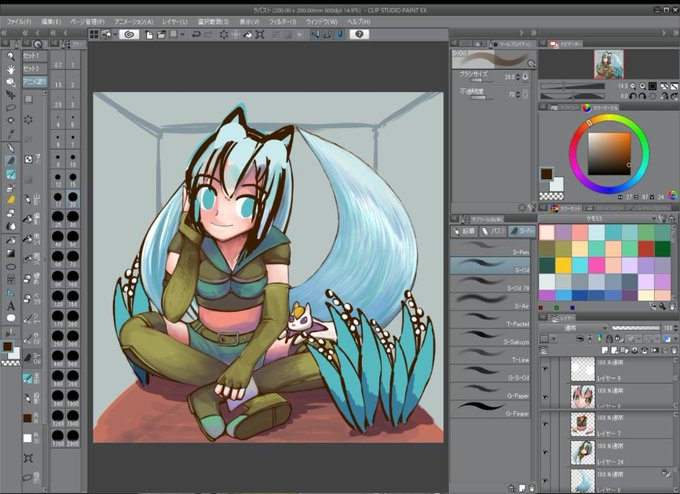Image resolution: width=680 pixels, height=494 pixels.
Task: Adjust the brush size stepper arrows
Action: pyautogui.click(x=517, y=77)
